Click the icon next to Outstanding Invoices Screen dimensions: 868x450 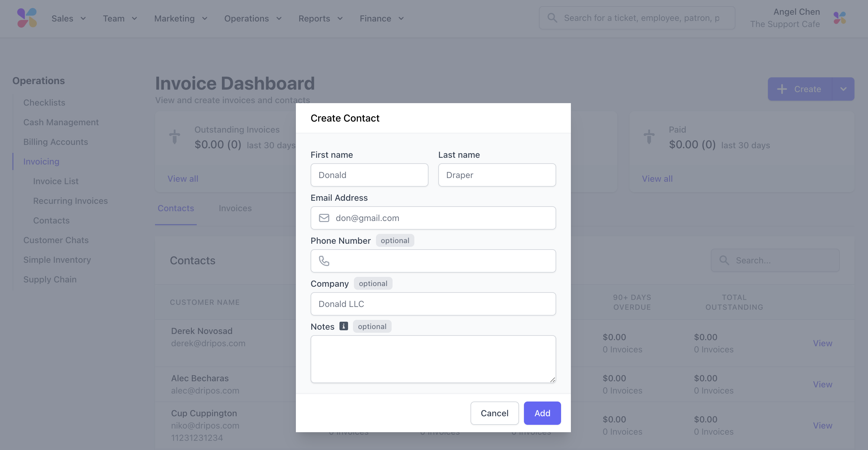point(175,137)
